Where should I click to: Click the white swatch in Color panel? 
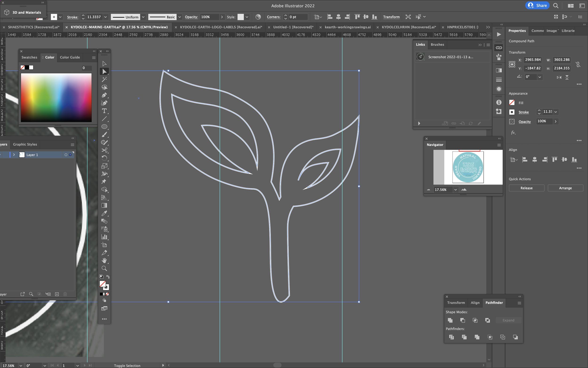point(31,67)
